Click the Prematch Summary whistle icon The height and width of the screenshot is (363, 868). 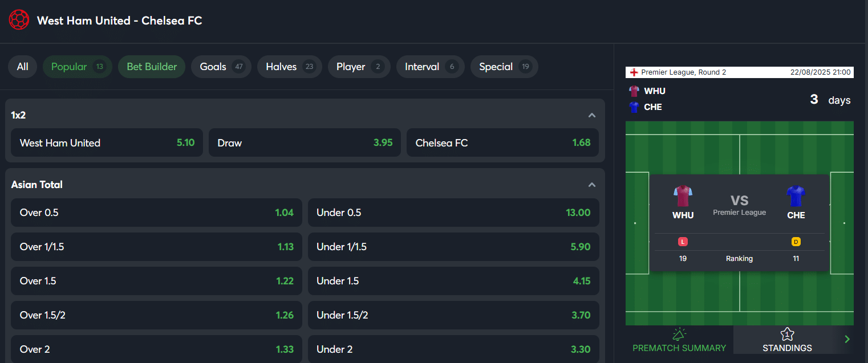point(679,334)
